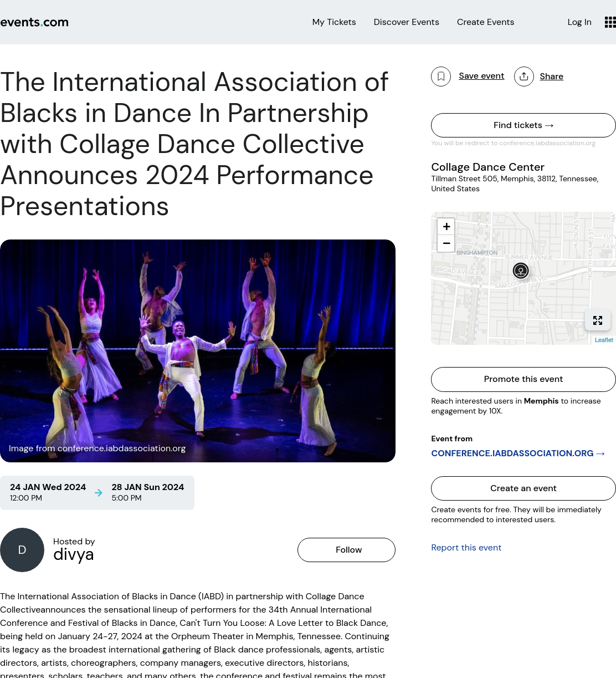Click the bookmark save icon
The image size is (616, 678).
pos(441,77)
